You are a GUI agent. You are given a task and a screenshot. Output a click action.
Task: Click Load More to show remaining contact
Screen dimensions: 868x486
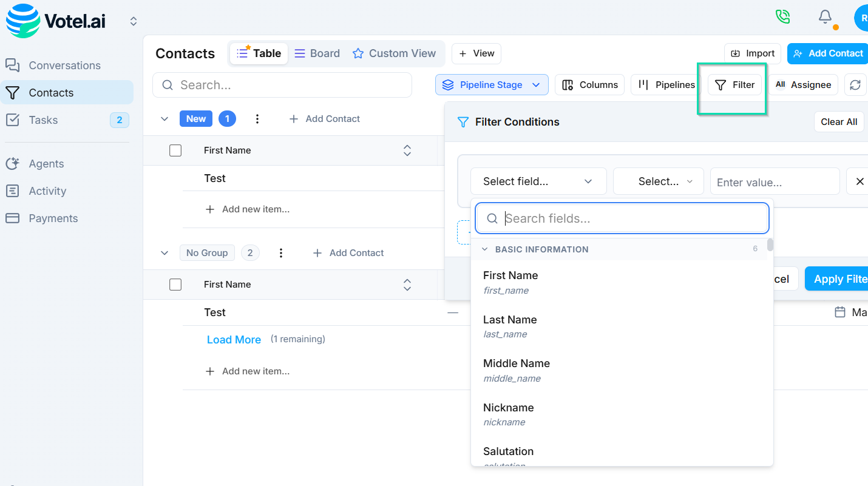coord(234,339)
